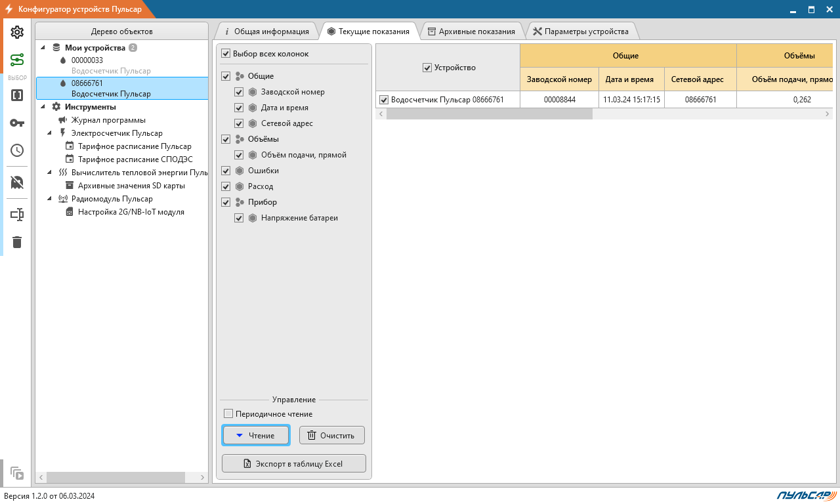Toggle Напряжение батареи checkbox
Screen dimensions: 840x504
240,218
